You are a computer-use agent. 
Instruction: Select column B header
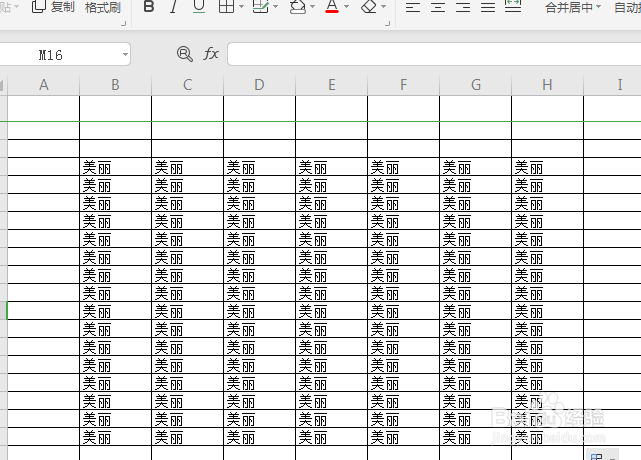point(115,85)
